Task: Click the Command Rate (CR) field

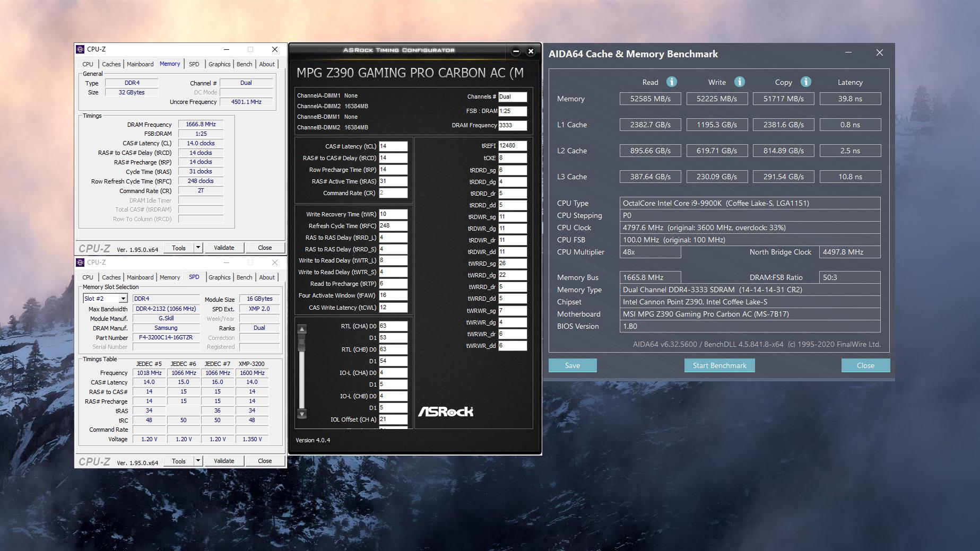Action: coord(393,193)
